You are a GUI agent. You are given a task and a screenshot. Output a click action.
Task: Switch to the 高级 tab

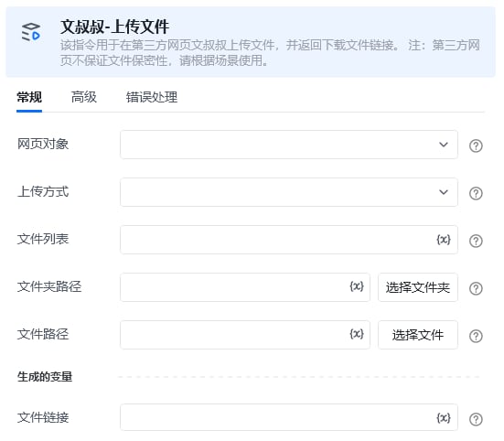click(84, 97)
